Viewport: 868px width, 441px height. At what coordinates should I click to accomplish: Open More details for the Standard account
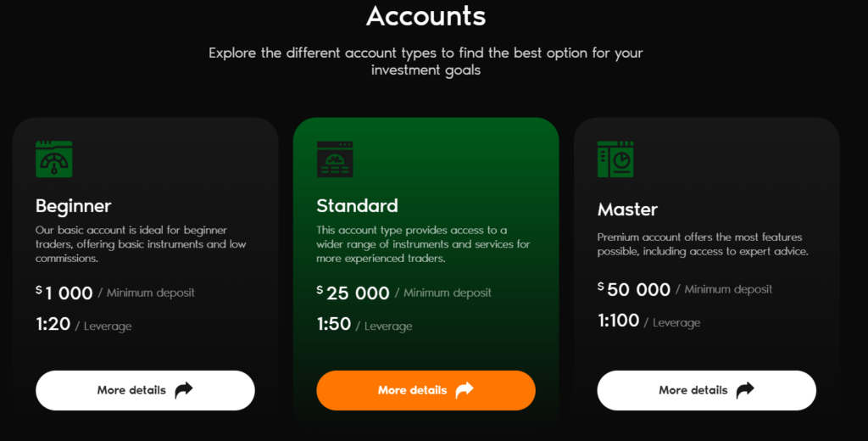(426, 390)
